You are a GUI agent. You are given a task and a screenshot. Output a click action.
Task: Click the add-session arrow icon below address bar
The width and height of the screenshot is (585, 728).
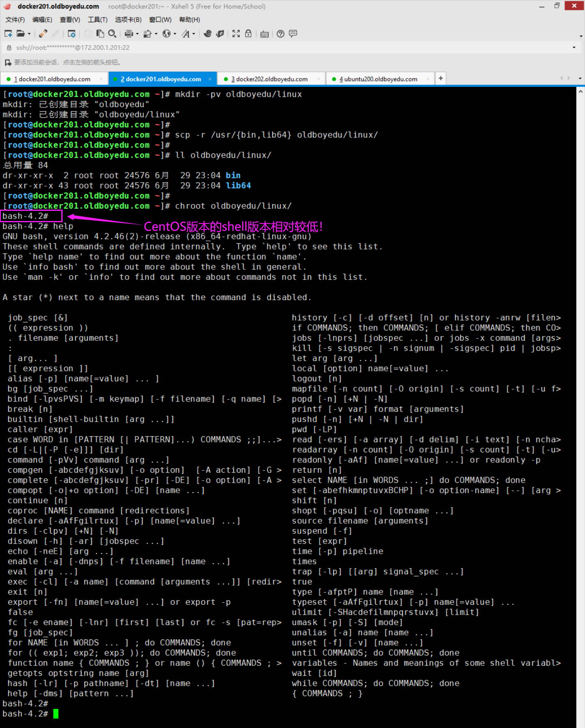8,63
